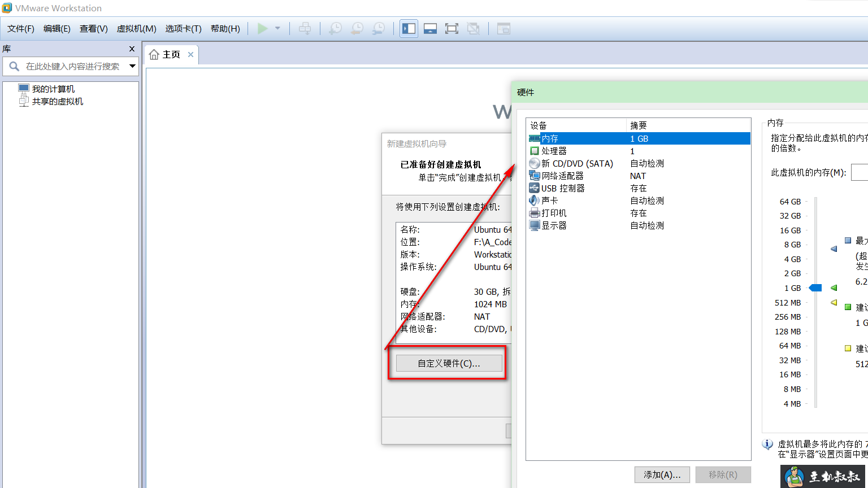Viewport: 868px width, 488px height.
Task: Open the 选项卡(T) menu
Action: click(x=184, y=28)
